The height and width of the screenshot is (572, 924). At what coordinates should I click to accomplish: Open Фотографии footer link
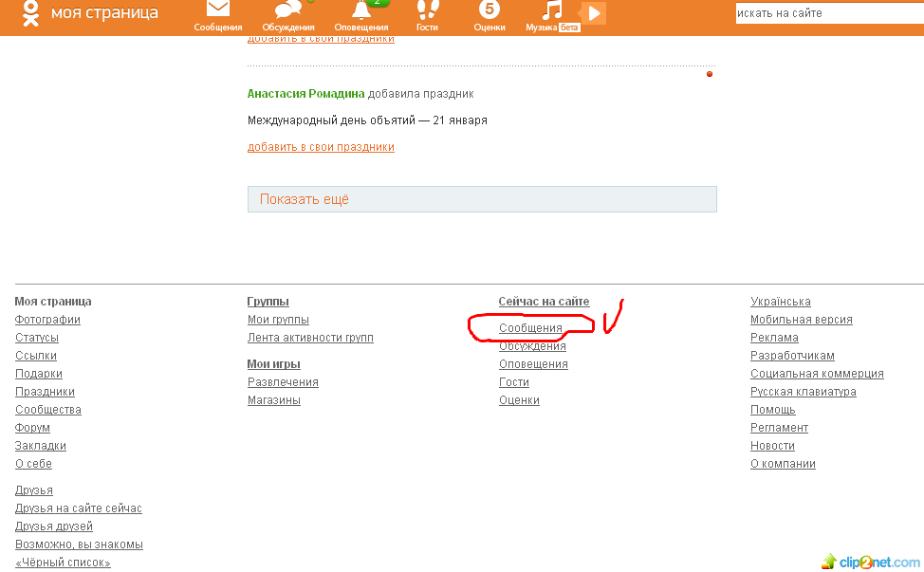point(47,320)
